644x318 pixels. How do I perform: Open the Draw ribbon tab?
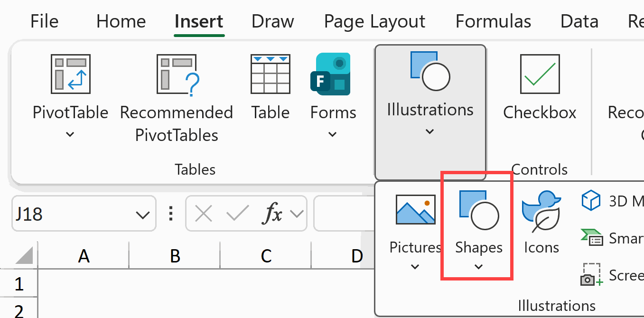tap(273, 21)
